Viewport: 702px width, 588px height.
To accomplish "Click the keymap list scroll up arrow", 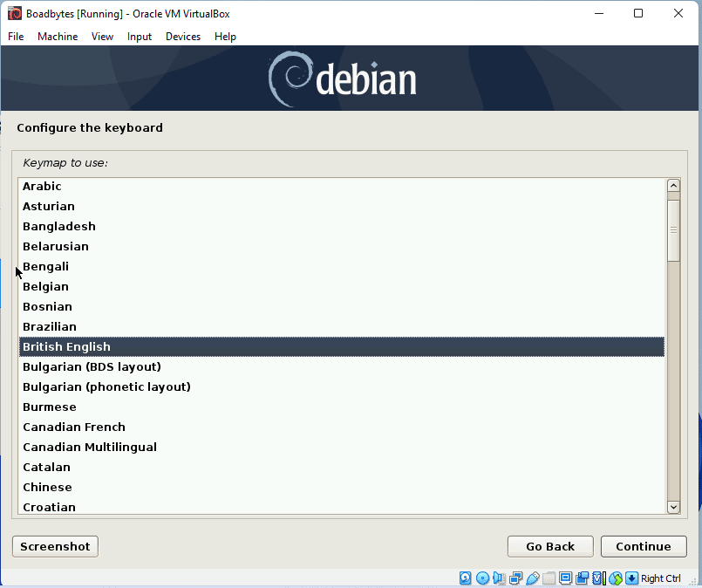I will 673,186.
